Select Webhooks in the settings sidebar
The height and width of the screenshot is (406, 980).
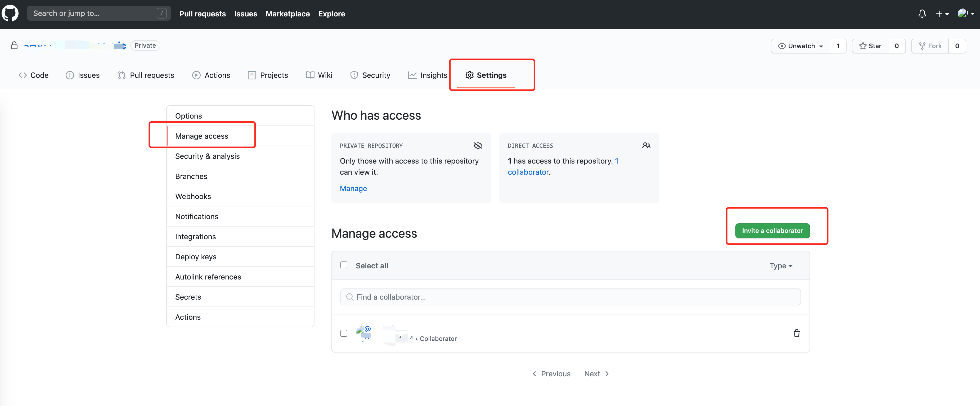coord(193,196)
